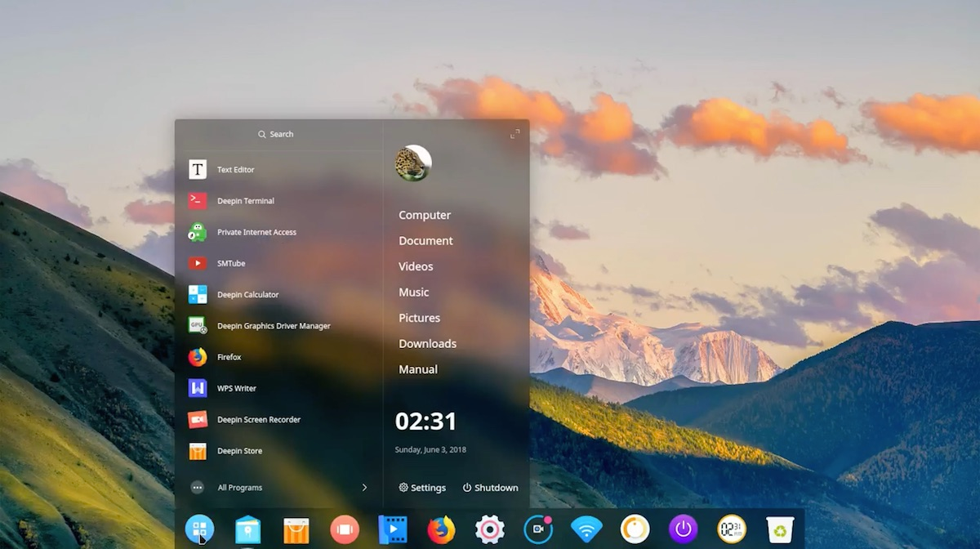Open the blue file manager dock icon
Viewport: 980px width, 549px height.
pos(247,530)
